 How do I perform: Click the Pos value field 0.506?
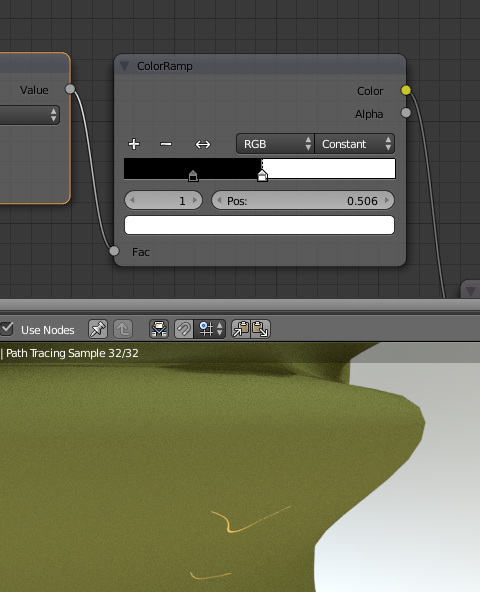(x=303, y=200)
